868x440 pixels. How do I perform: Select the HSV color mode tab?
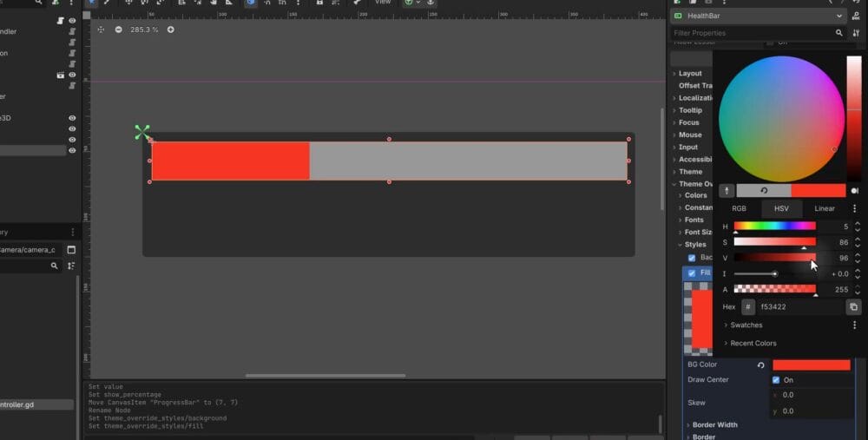[781, 208]
